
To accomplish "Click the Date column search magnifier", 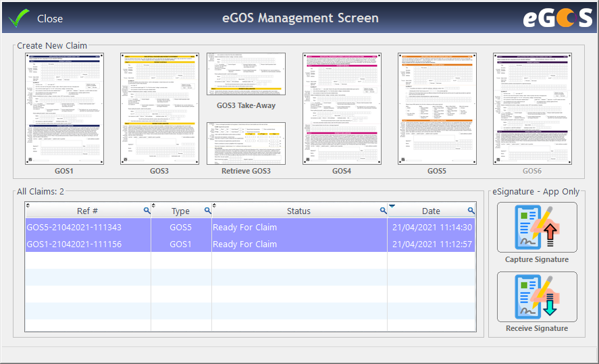I will pyautogui.click(x=471, y=211).
